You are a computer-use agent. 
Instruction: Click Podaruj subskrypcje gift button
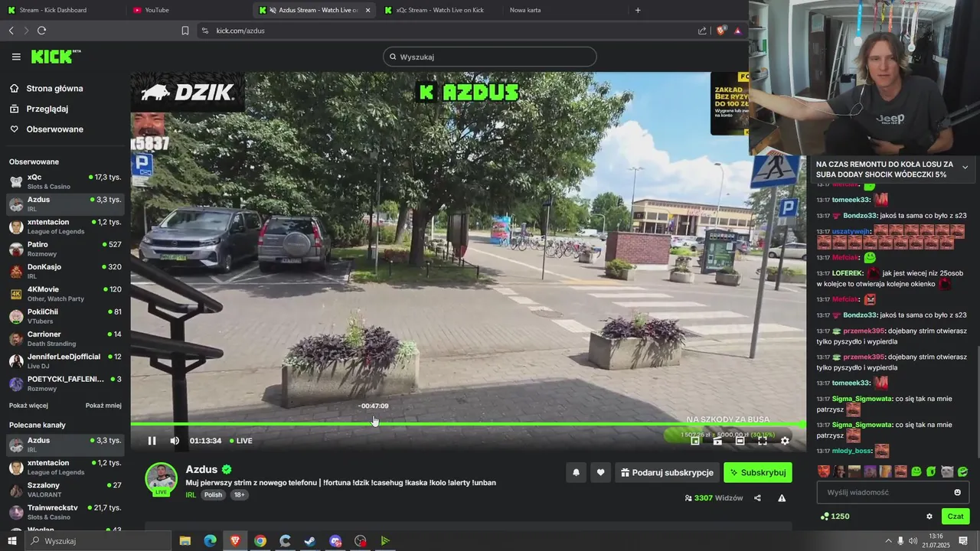click(668, 473)
